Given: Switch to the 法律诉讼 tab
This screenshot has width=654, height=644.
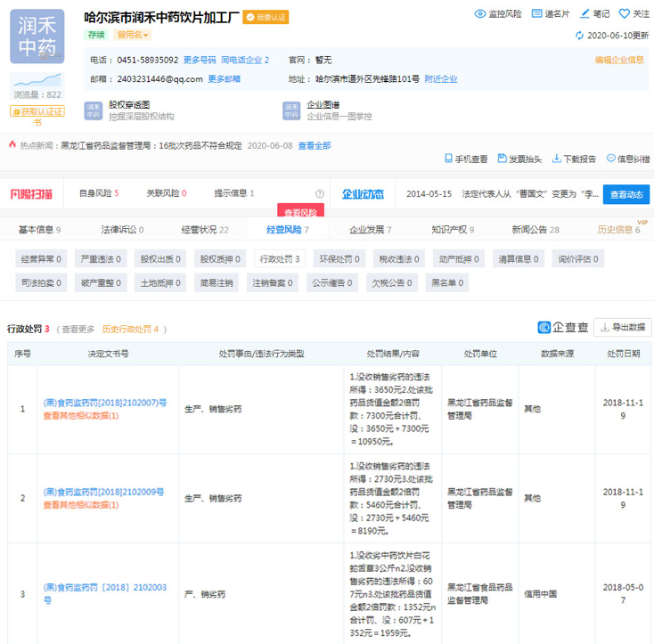Looking at the screenshot, I should click(x=122, y=229).
